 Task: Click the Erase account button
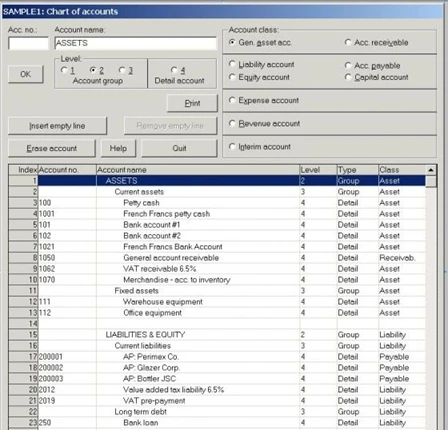[x=52, y=148]
